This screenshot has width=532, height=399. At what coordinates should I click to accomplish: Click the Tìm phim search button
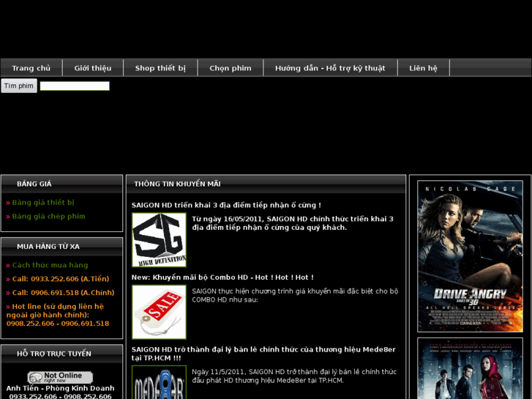point(19,86)
